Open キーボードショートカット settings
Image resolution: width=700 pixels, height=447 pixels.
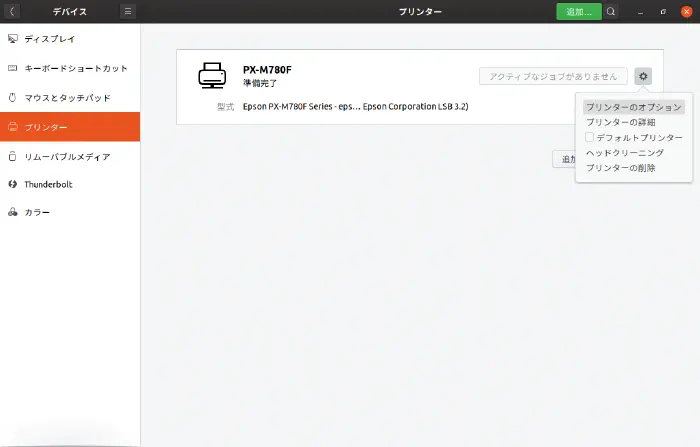point(70,68)
